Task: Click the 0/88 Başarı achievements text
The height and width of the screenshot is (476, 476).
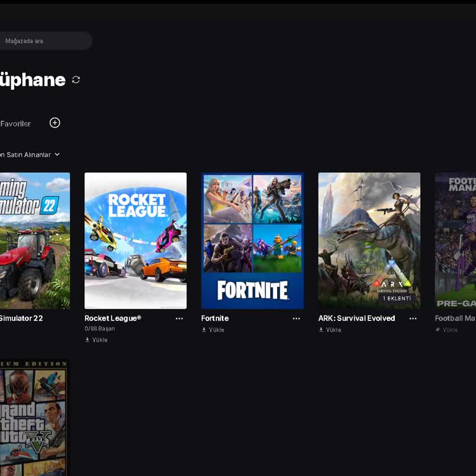Action: pyautogui.click(x=100, y=328)
